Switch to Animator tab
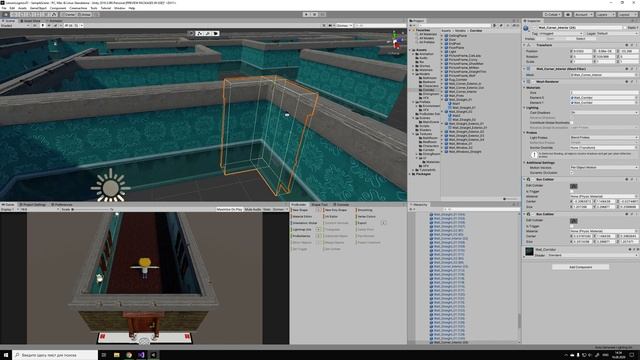Screen dimensions: 640x360 coord(54,20)
